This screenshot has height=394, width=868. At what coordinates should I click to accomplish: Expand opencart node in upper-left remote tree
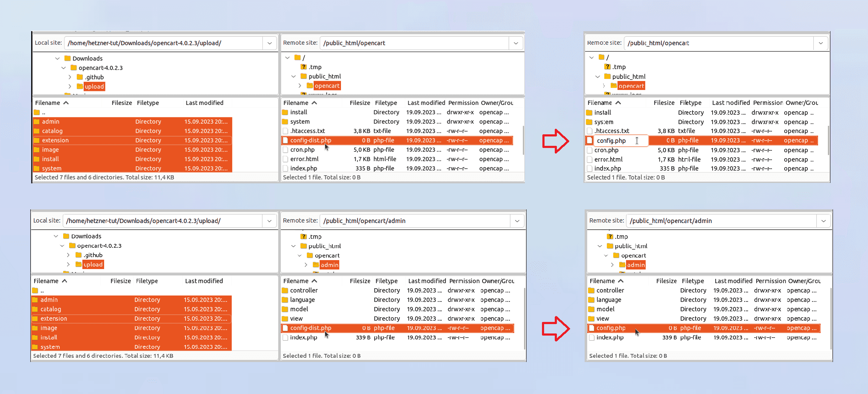tap(300, 86)
